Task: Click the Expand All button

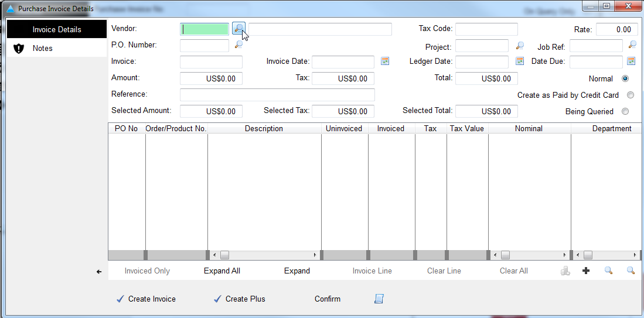Action: 222,271
